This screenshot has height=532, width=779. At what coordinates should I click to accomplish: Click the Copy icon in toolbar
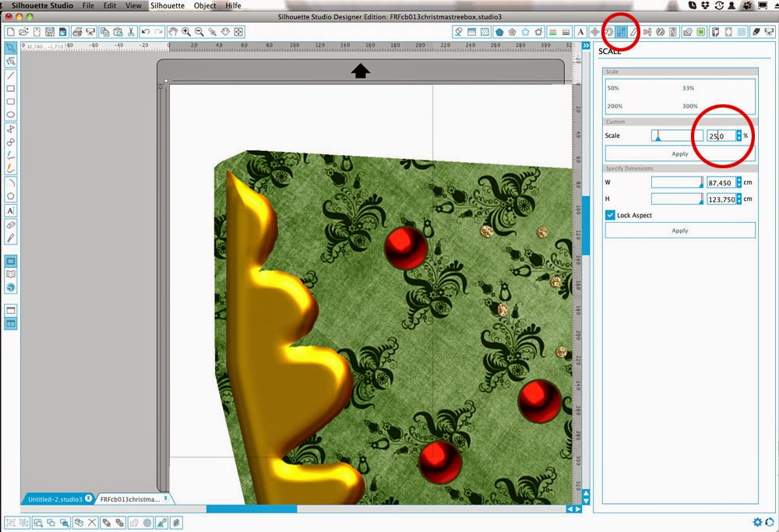point(104,32)
